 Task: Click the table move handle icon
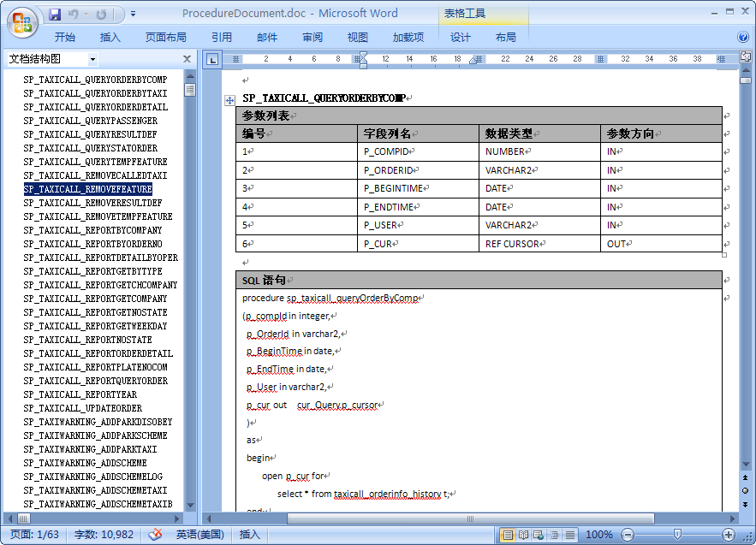tap(230, 100)
